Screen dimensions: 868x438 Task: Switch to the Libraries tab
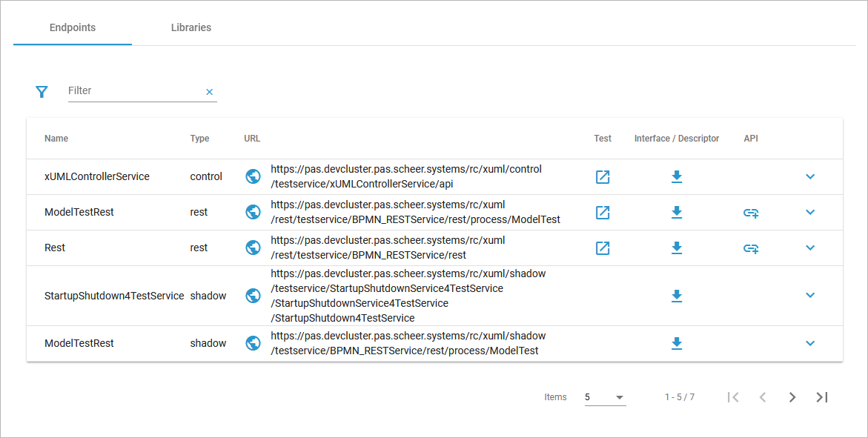coord(191,27)
